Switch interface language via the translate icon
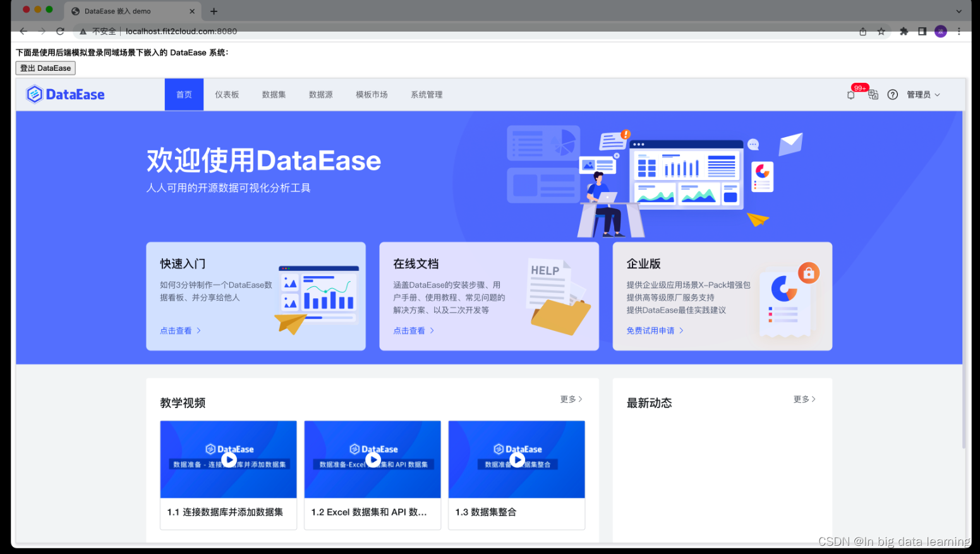 873,95
